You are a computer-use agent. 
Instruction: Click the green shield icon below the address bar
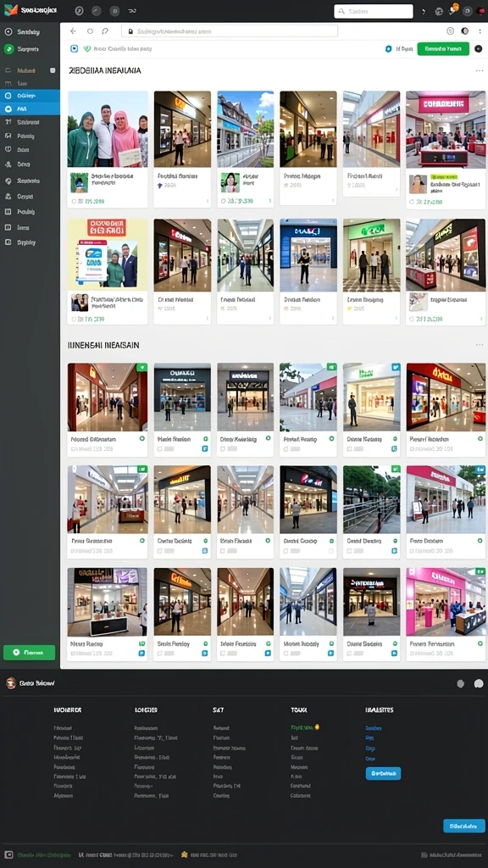(x=87, y=48)
